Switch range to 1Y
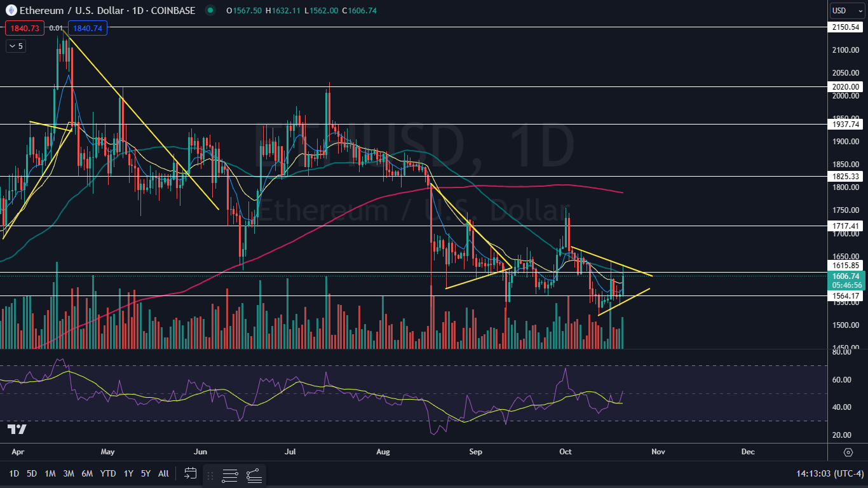The width and height of the screenshot is (868, 488). tap(128, 473)
